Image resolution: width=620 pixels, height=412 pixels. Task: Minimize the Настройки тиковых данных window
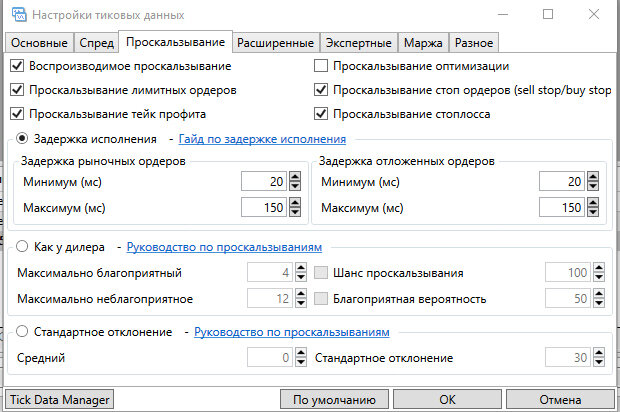(503, 15)
